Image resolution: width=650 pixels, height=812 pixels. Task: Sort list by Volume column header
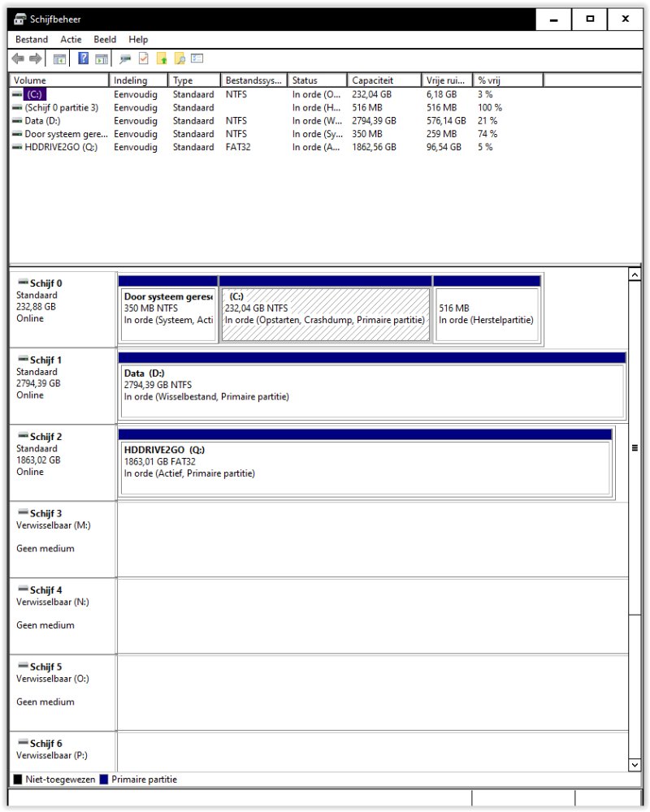[x=58, y=80]
